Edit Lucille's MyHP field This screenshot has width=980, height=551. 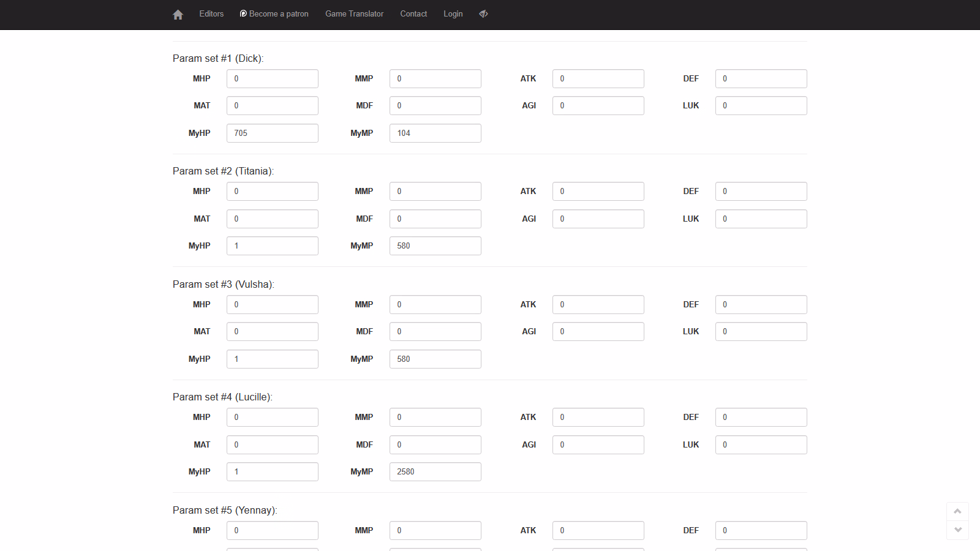pos(273,471)
